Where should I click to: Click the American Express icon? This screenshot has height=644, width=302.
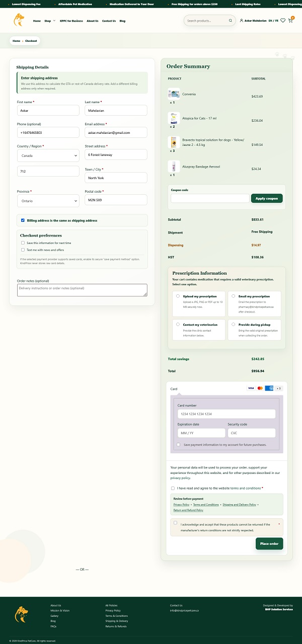pyautogui.click(x=269, y=388)
